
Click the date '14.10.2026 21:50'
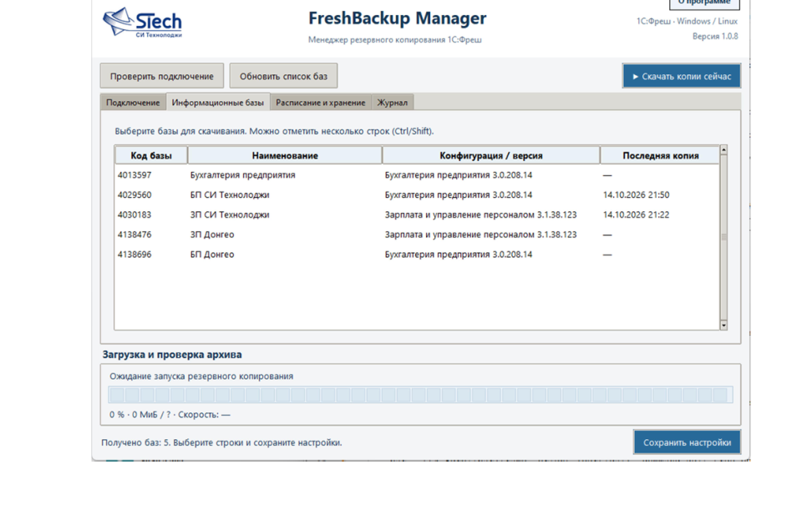tap(636, 194)
